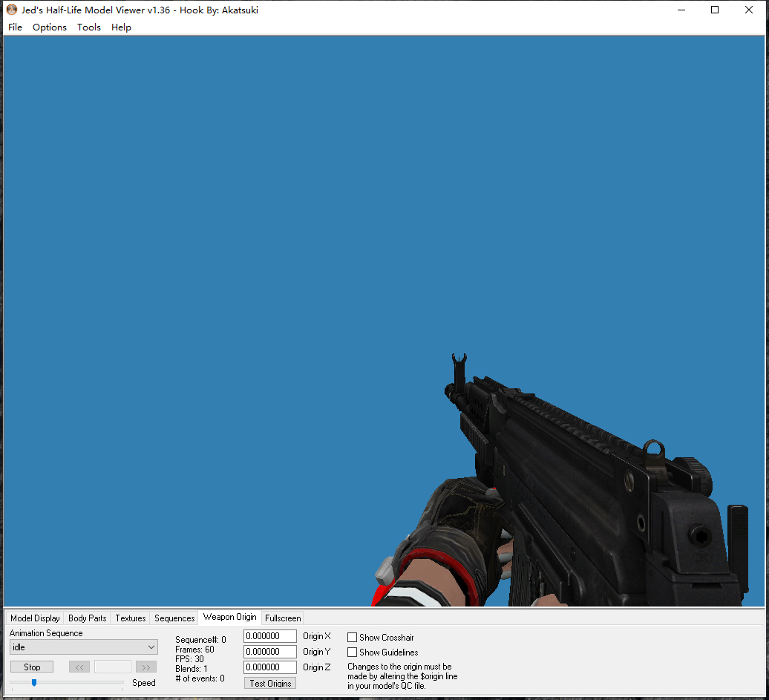Click the frame number field between step buttons
This screenshot has width=769, height=700.
(113, 667)
